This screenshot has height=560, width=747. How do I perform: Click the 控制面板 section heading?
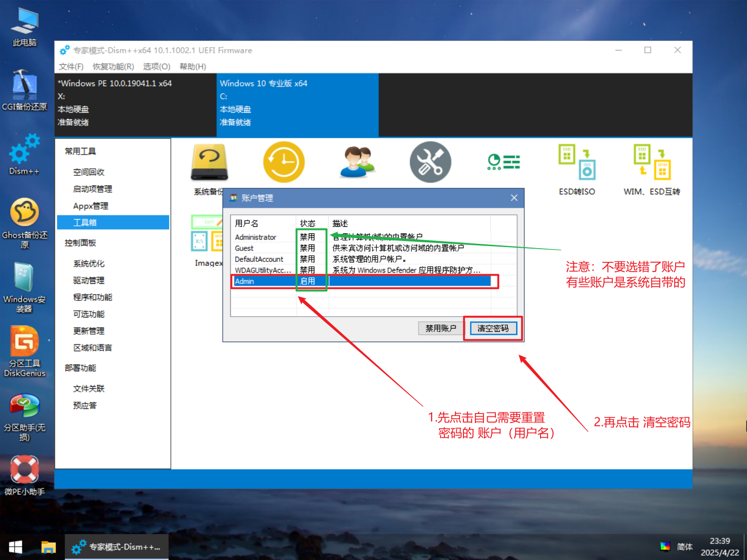pos(80,243)
